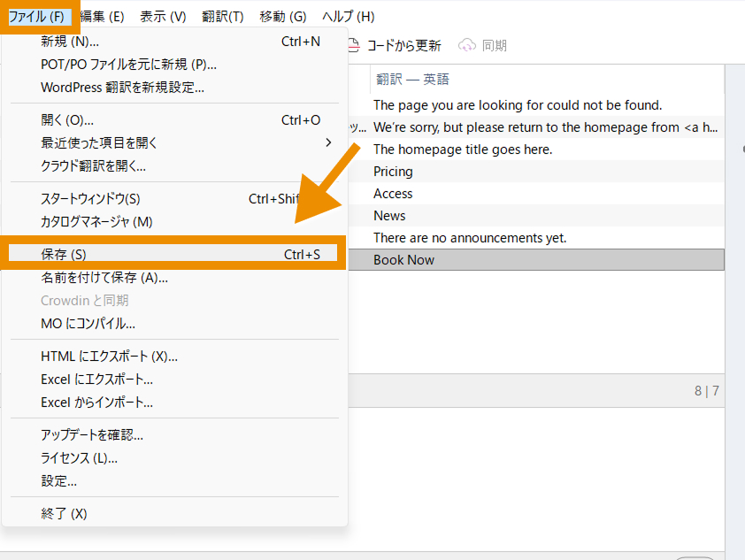Choose 名前を付けて保存 (A)... menu entry
Image resolution: width=745 pixels, height=560 pixels.
(104, 278)
